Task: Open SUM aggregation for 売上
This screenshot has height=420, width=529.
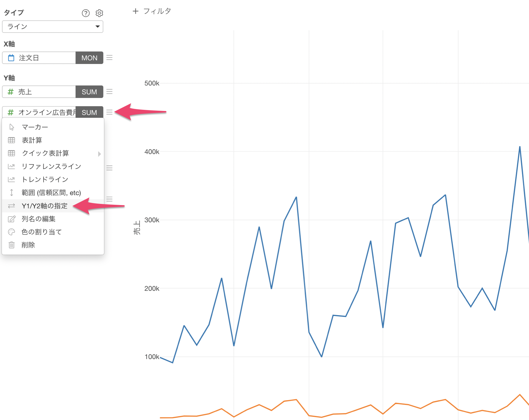Action: 89,92
